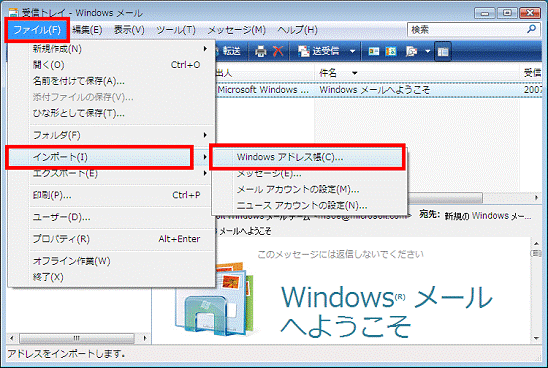Expand 新規作成(N) submenu
Screen dimensions: 548x368
coord(111,49)
